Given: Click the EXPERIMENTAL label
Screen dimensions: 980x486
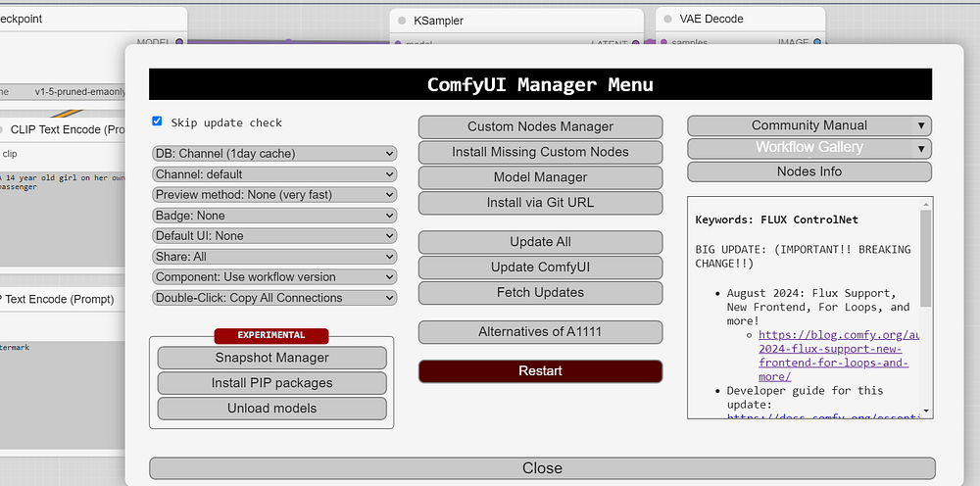Looking at the screenshot, I should 271,335.
